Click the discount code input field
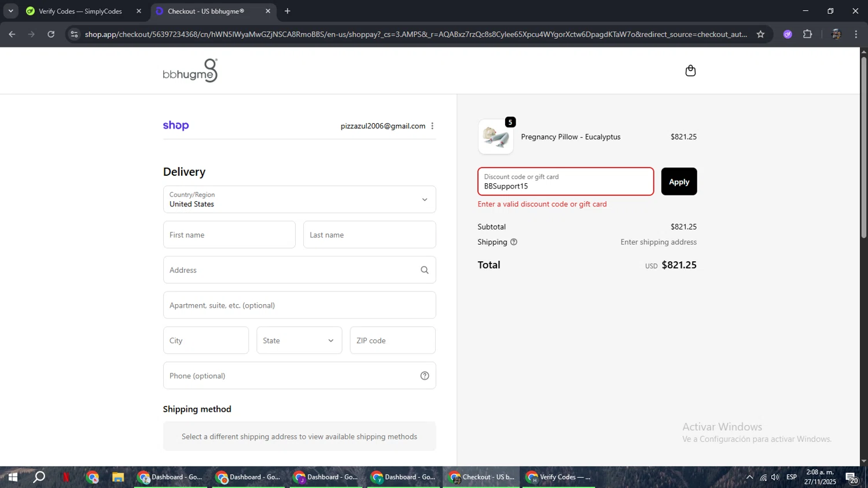 [x=565, y=182]
